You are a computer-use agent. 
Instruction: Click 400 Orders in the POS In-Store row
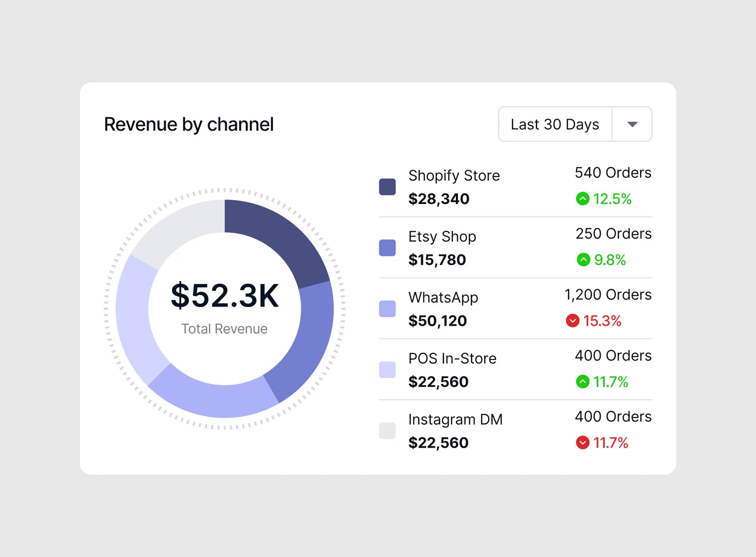613,356
